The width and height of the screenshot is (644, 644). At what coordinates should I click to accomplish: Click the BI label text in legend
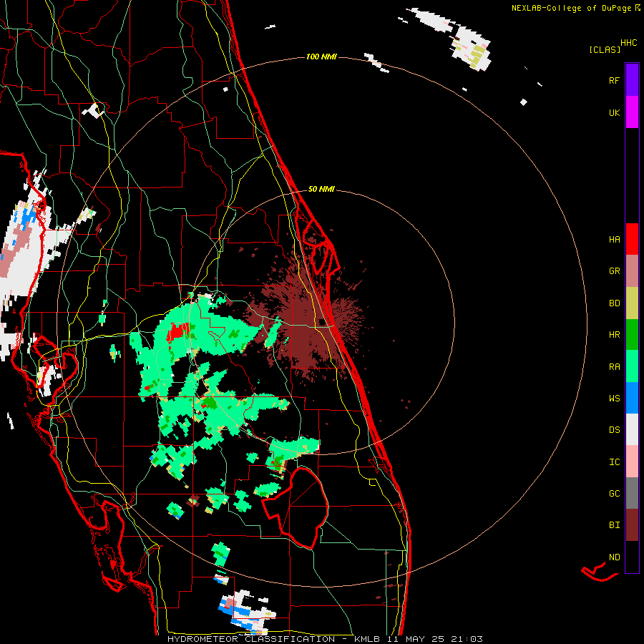pos(614,525)
